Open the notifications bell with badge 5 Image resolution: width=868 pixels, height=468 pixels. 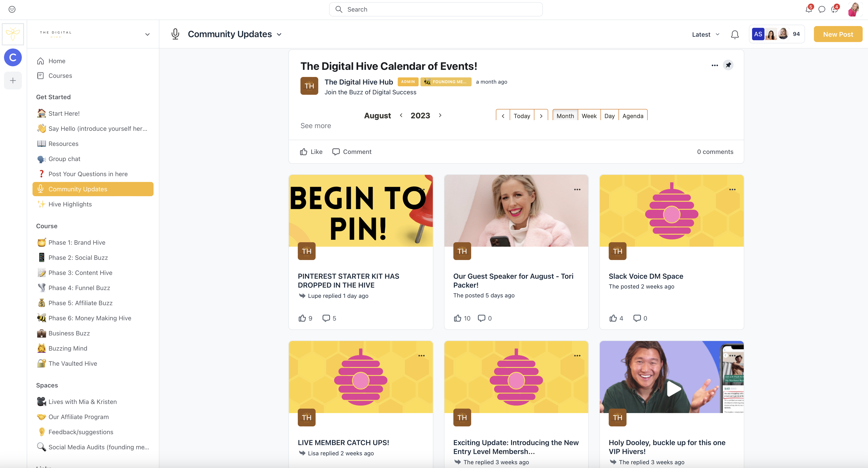[809, 9]
